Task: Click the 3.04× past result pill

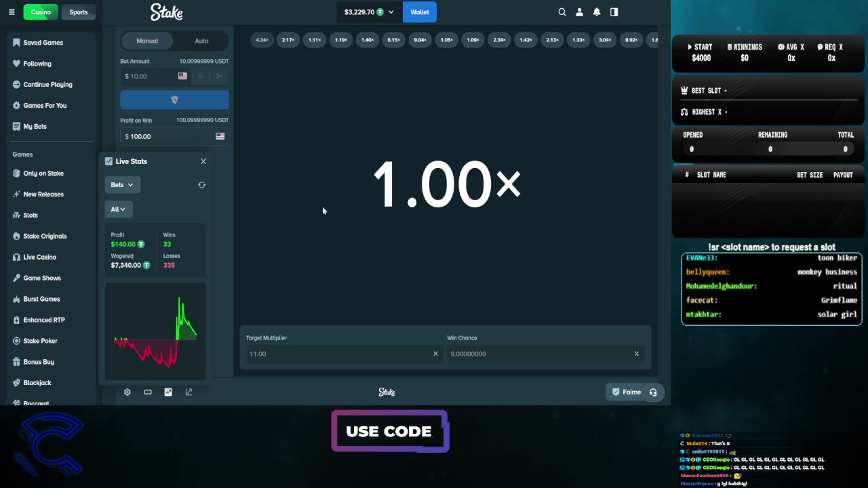Action: (x=605, y=40)
